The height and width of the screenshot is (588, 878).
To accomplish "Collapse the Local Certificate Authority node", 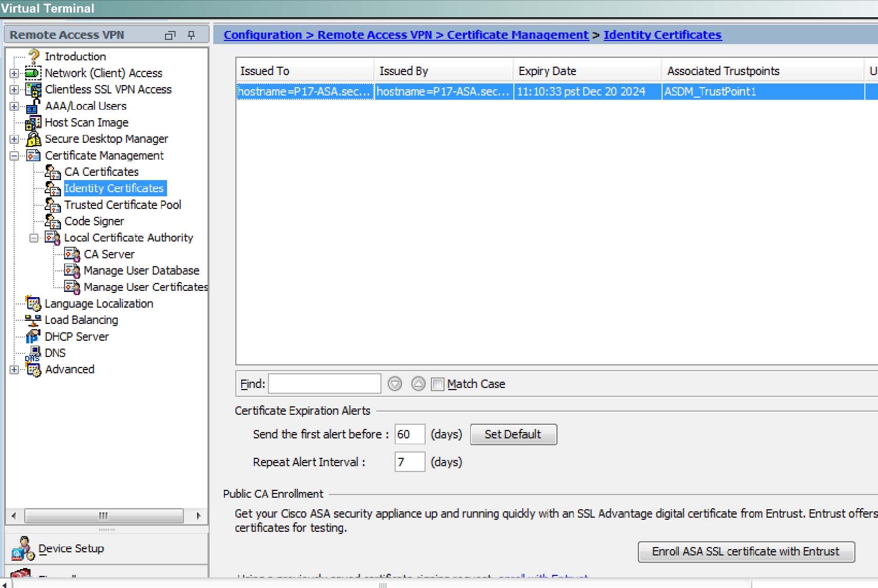I will point(34,238).
